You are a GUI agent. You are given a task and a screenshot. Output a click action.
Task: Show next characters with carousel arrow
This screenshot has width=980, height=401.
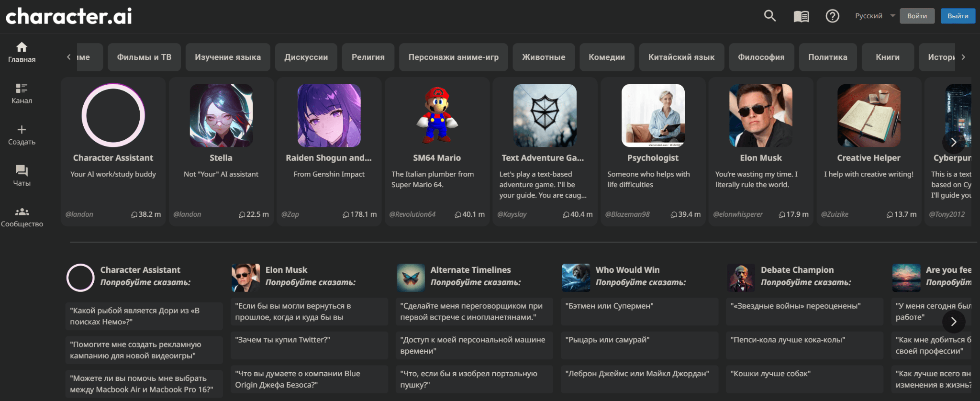point(953,142)
